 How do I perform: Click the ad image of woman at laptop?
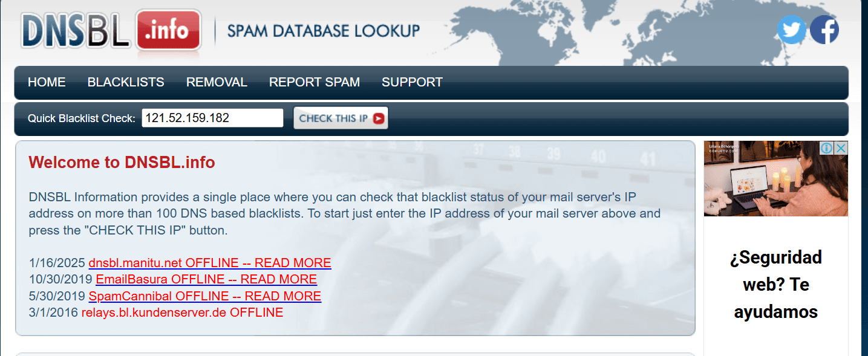point(775,179)
